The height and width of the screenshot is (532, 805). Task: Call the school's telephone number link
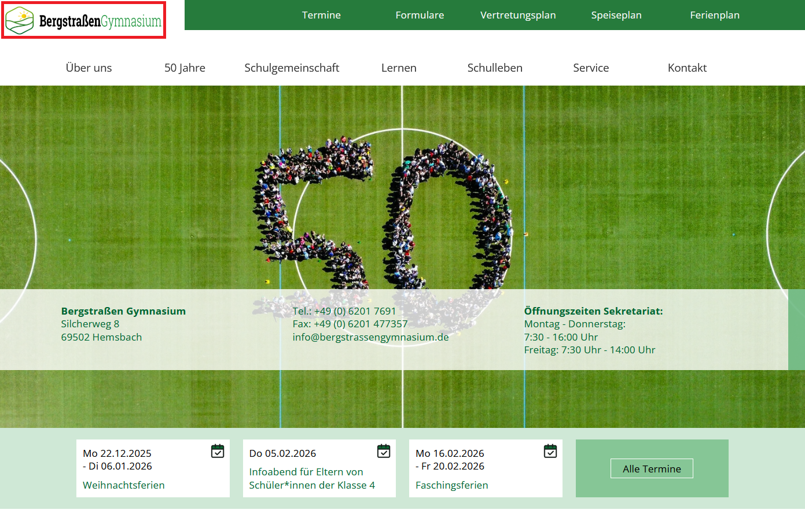point(355,311)
